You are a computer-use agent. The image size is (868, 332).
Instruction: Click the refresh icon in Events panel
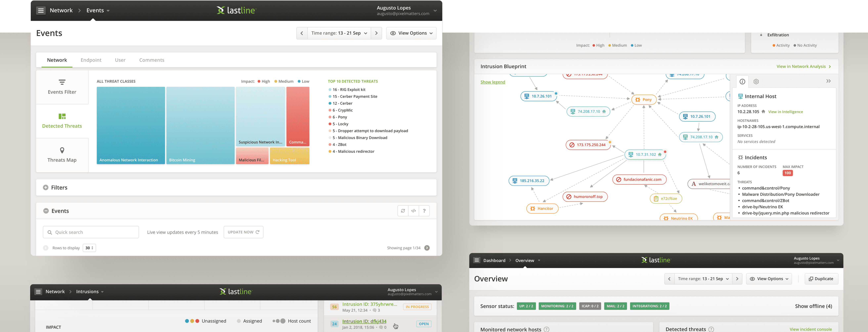tap(403, 211)
